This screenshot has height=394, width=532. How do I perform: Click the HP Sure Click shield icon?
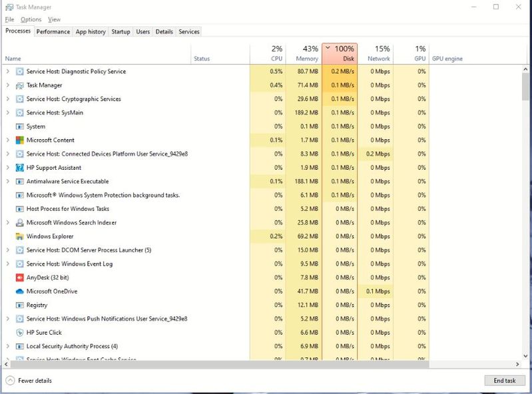coord(20,333)
